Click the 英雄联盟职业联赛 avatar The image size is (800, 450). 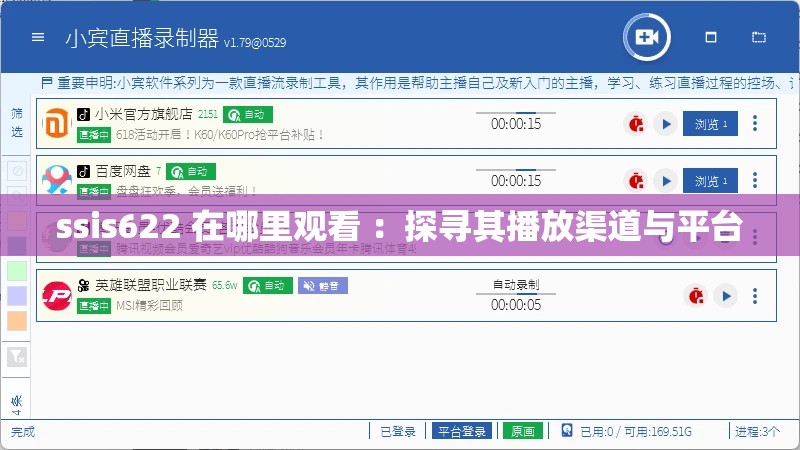pyautogui.click(x=57, y=295)
